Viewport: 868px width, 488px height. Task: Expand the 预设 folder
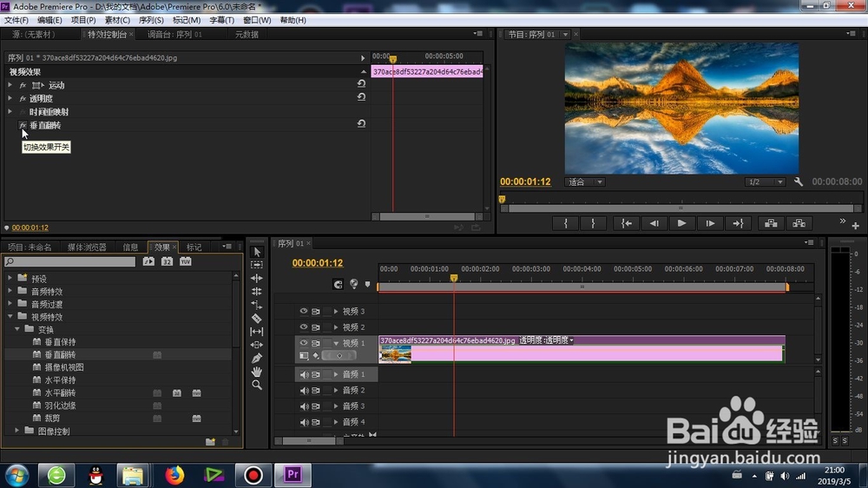pos(10,278)
